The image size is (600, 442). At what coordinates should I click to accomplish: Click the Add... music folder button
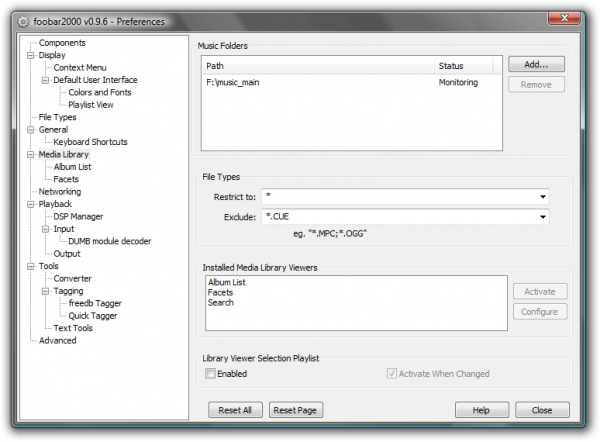(536, 64)
